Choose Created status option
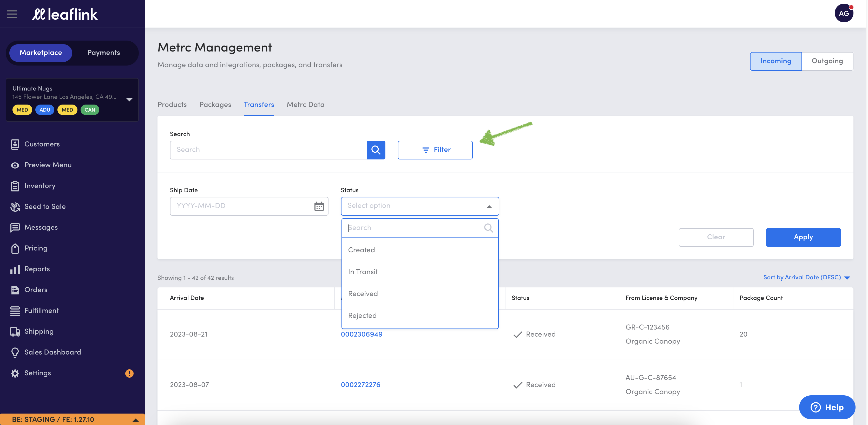The image size is (868, 425). [420, 250]
